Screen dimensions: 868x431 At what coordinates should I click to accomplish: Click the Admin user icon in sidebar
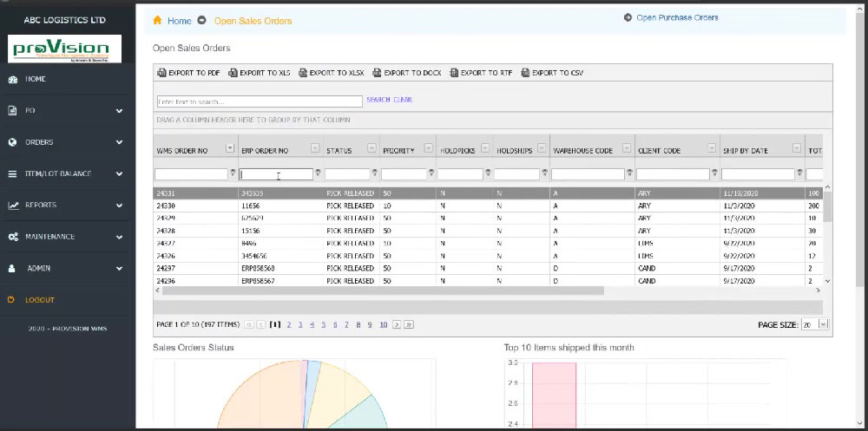12,268
